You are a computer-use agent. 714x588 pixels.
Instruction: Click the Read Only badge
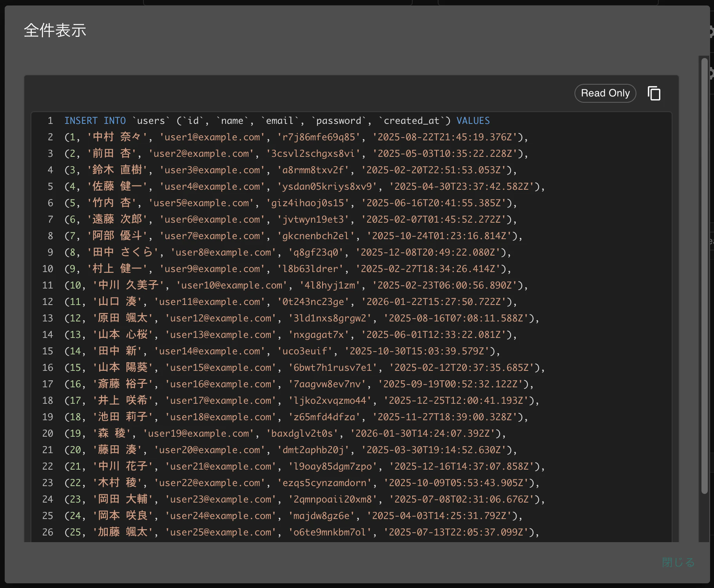click(x=605, y=93)
